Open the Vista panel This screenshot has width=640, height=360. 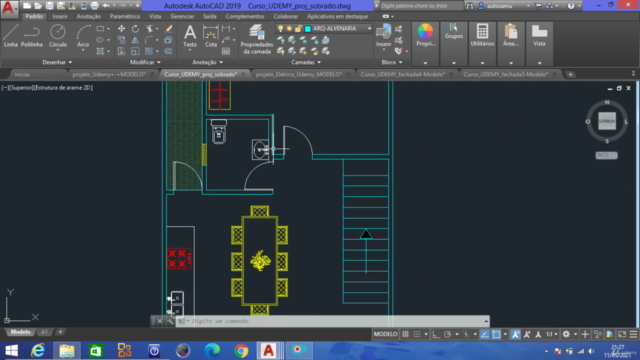coord(539,35)
